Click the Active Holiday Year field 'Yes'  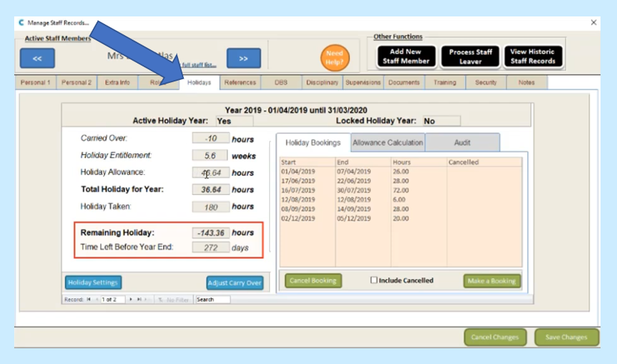pos(235,121)
